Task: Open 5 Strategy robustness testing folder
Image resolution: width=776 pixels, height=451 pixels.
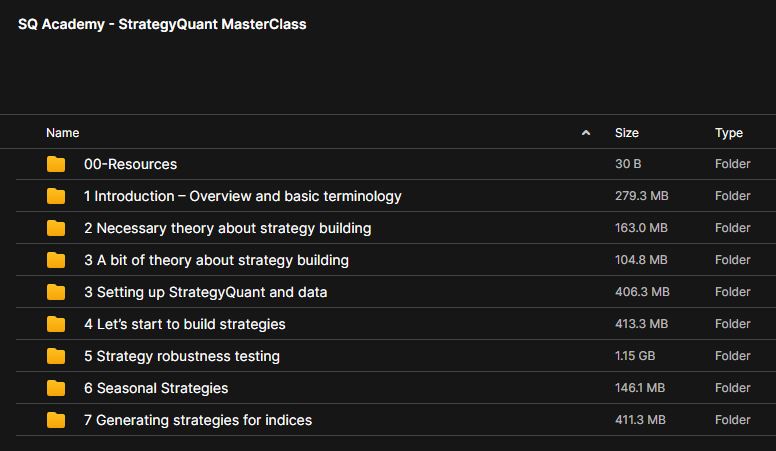Action: (181, 356)
